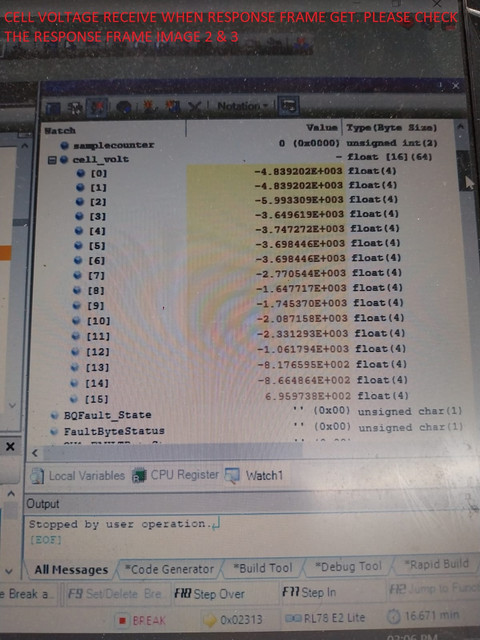The width and height of the screenshot is (480, 640).
Task: Select the cell_volt watch row
Action: coord(249,158)
